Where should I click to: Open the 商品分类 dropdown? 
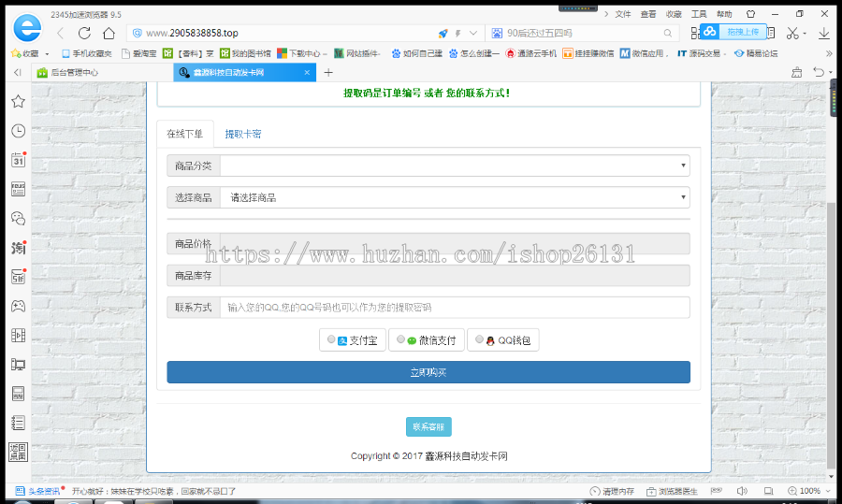point(455,166)
